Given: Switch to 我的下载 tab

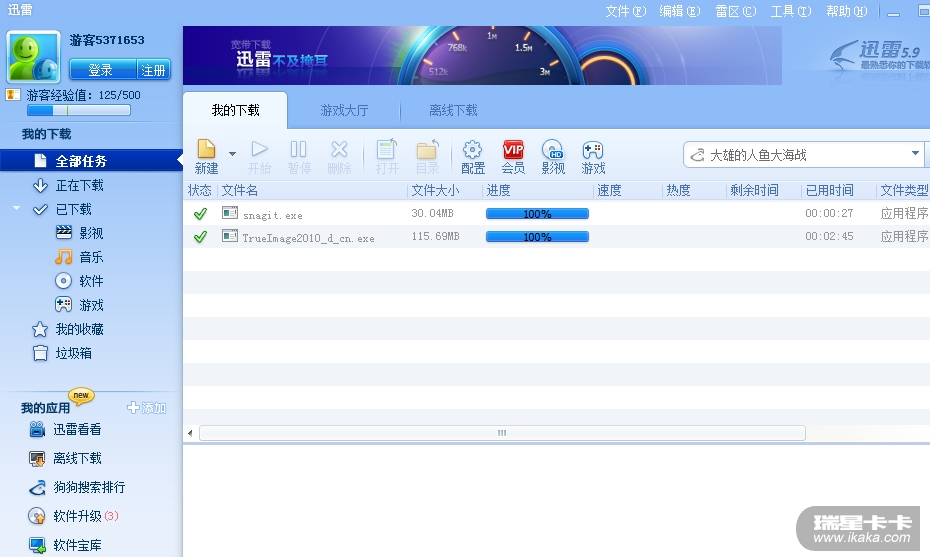Looking at the screenshot, I should (235, 110).
